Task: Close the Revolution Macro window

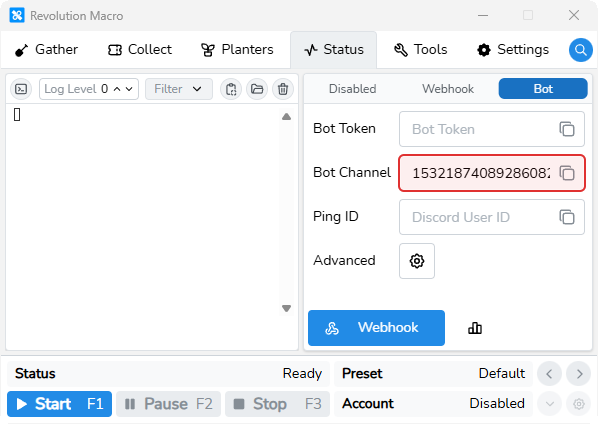Action: point(574,16)
